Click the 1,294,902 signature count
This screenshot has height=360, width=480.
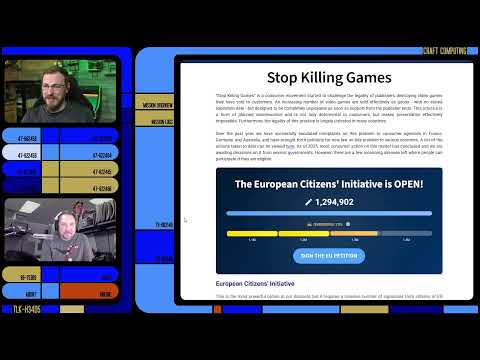click(x=334, y=202)
